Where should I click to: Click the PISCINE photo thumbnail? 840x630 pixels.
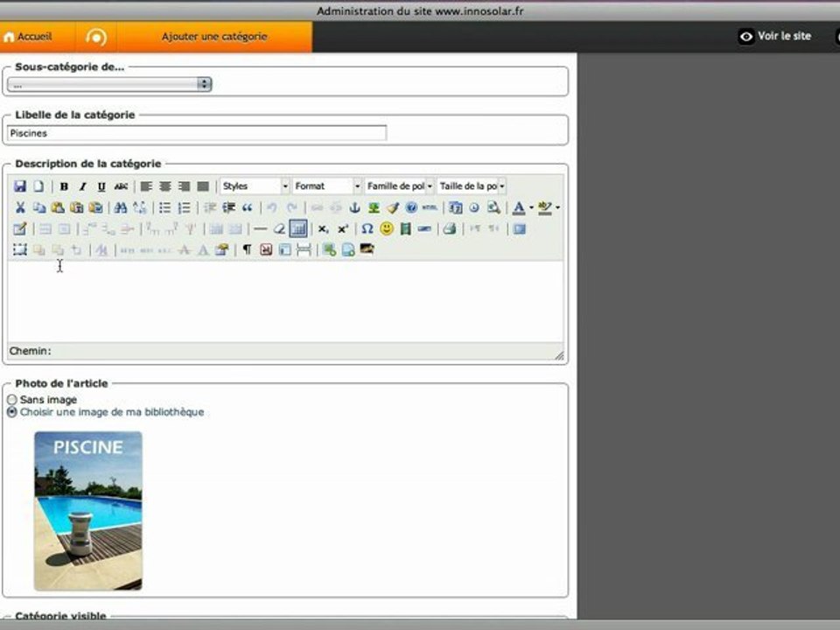point(88,511)
